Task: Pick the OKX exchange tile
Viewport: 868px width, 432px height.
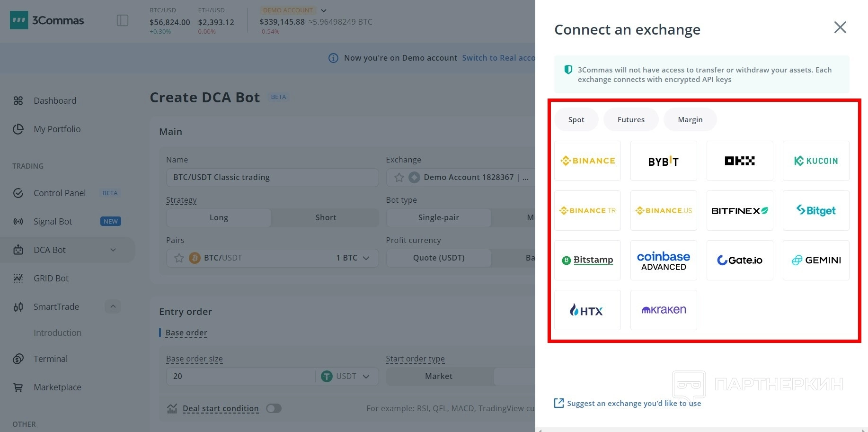Action: (739, 161)
